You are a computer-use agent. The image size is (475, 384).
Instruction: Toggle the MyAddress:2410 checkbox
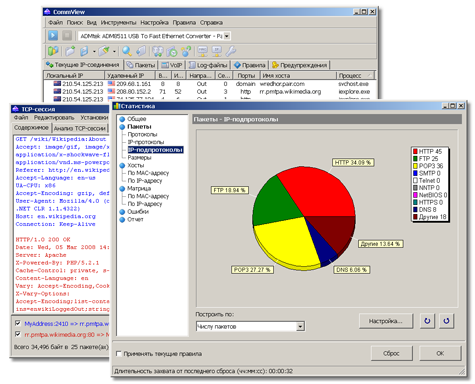click(x=18, y=323)
